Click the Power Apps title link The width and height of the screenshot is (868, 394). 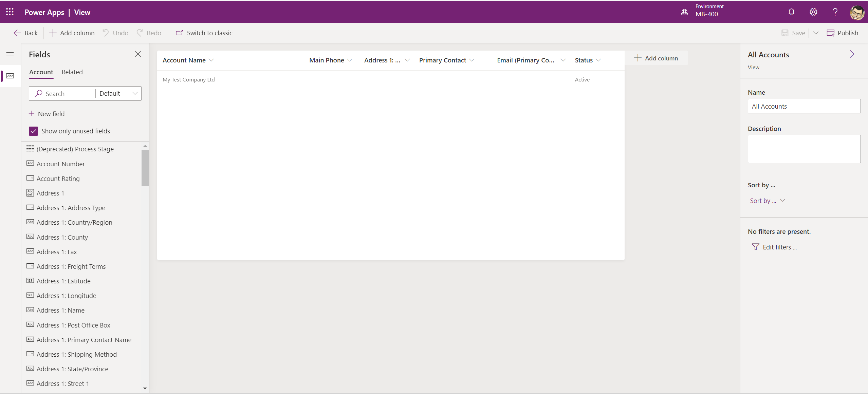(44, 12)
